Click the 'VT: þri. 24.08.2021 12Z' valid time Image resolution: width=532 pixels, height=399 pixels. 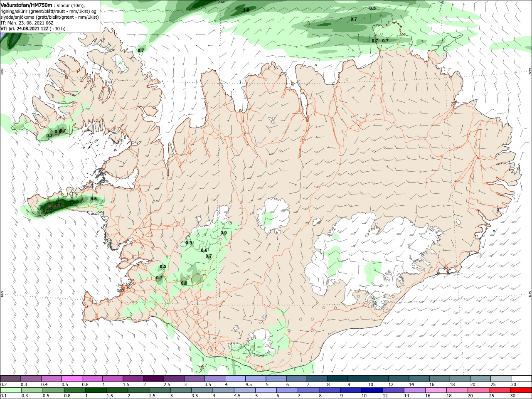point(25,29)
